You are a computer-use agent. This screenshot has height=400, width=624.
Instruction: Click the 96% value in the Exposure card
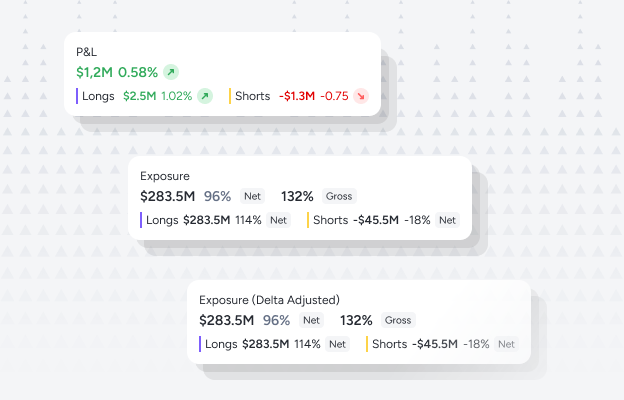217,196
